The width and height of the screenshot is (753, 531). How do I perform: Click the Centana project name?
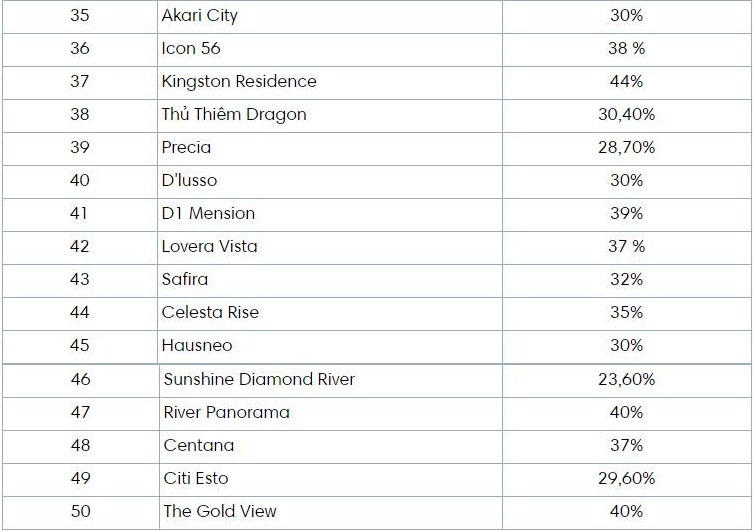click(199, 446)
